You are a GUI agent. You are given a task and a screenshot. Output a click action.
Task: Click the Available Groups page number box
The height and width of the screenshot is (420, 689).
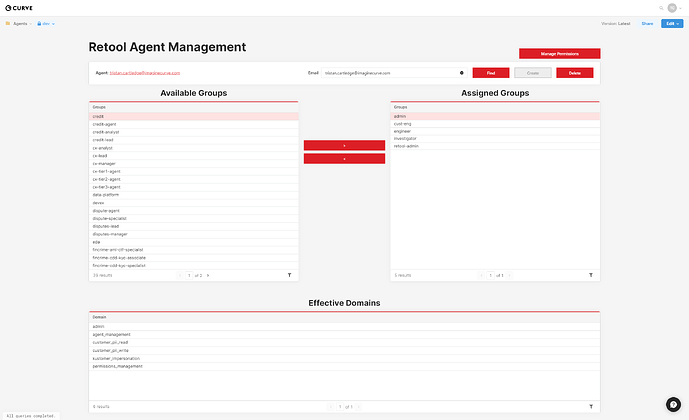coord(189,275)
